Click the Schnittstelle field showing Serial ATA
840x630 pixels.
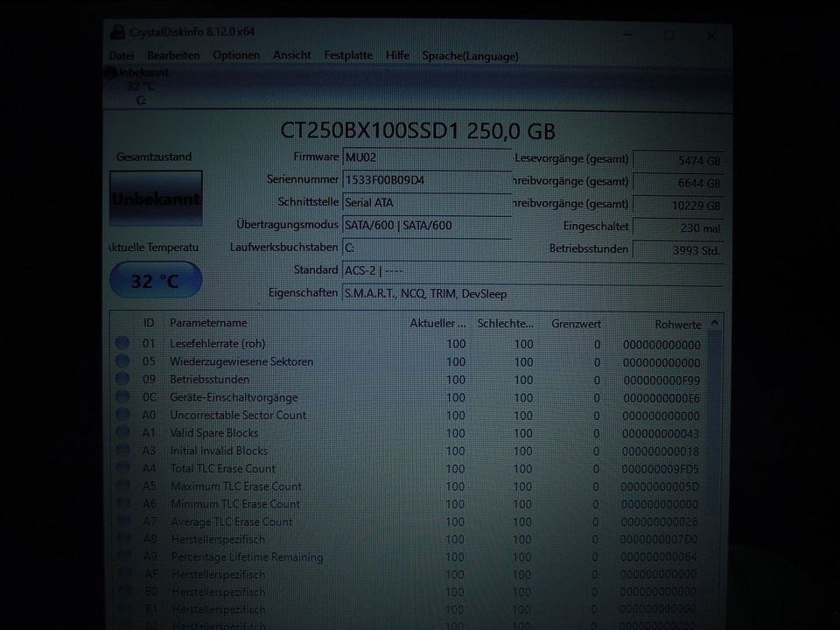427,202
